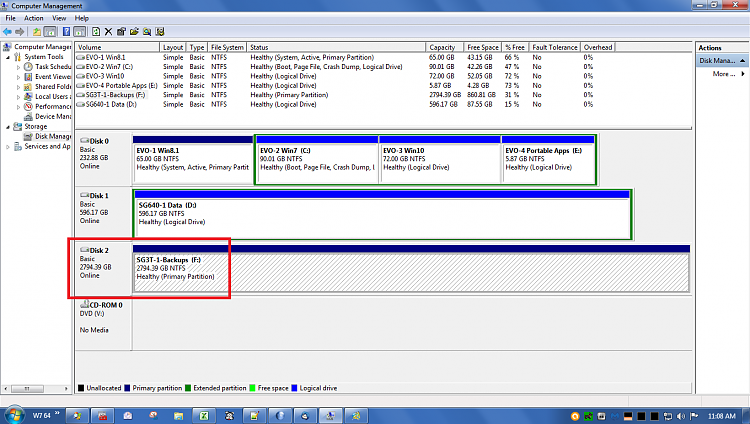Sort the list by the Volume column header

(117, 47)
